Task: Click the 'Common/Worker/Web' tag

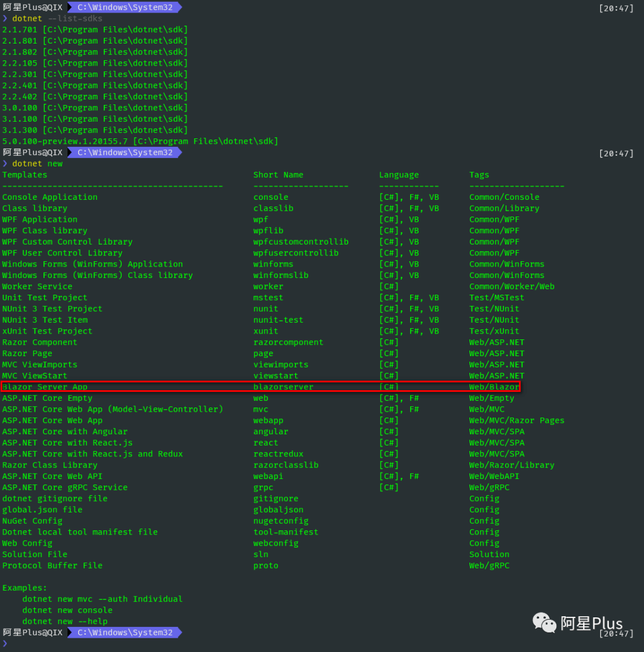Action: (512, 286)
